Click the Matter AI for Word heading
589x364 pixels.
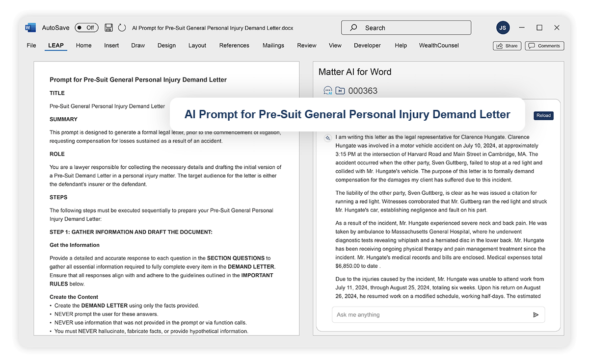pos(355,72)
